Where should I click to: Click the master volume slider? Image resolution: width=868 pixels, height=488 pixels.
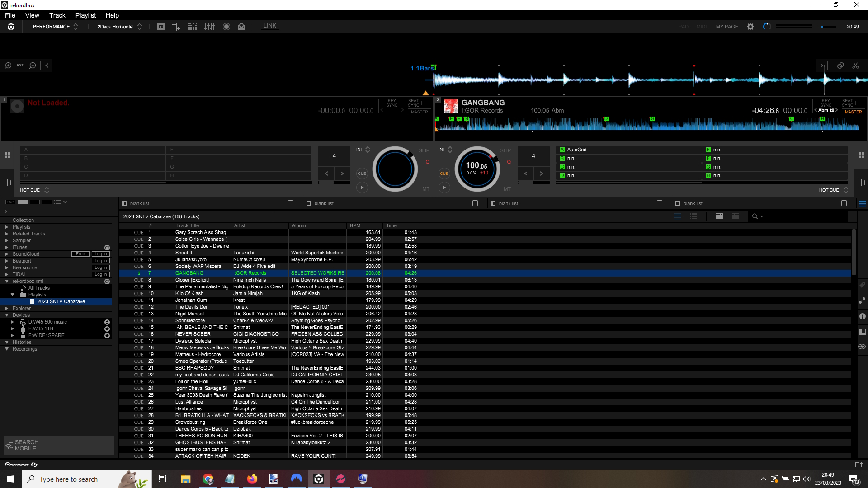coord(828,27)
